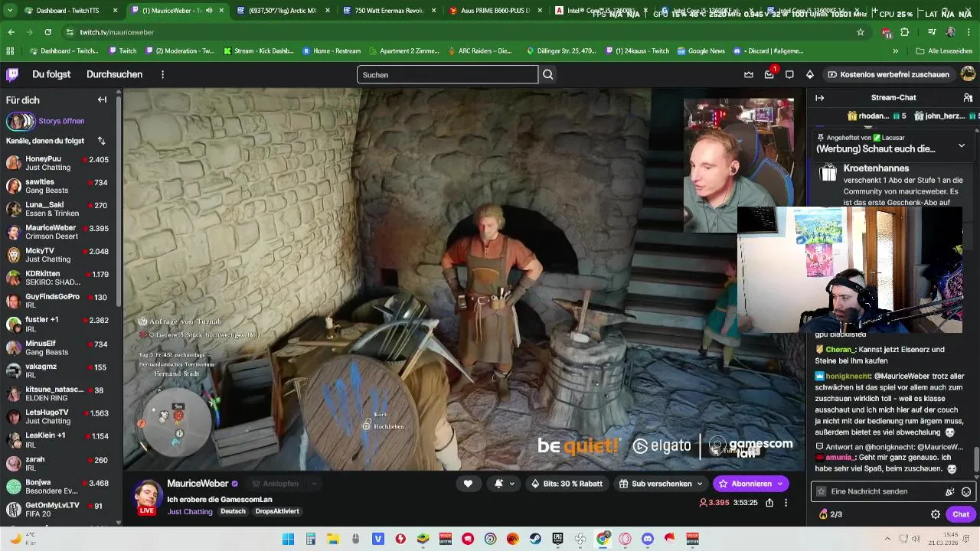The height and width of the screenshot is (551, 980).
Task: Expand dropdown next to Anklopfen
Action: [x=314, y=484]
